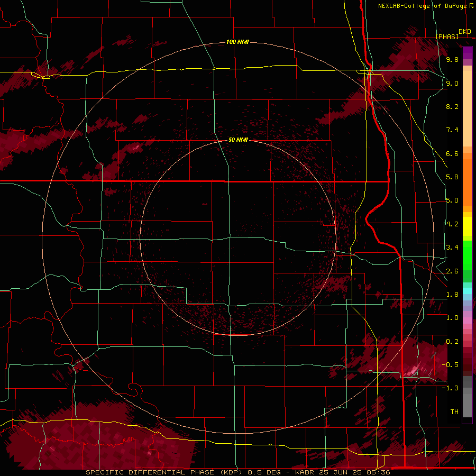The height and width of the screenshot is (476, 476).
Task: Select the 9.0 value on color scale
Action: [452, 83]
